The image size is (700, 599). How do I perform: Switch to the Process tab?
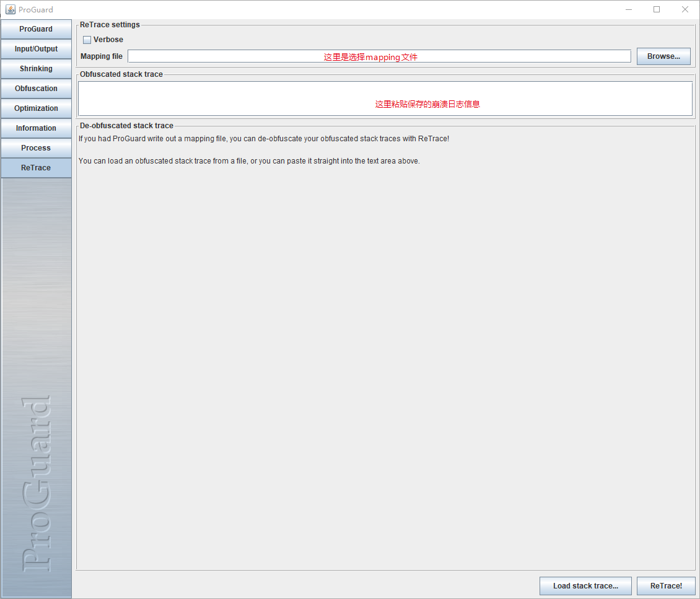36,148
